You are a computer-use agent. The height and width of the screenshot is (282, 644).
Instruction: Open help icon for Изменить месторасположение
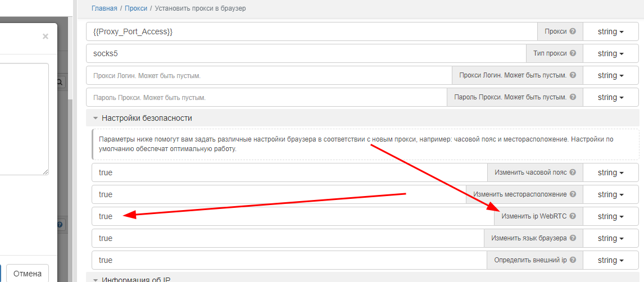(573, 194)
